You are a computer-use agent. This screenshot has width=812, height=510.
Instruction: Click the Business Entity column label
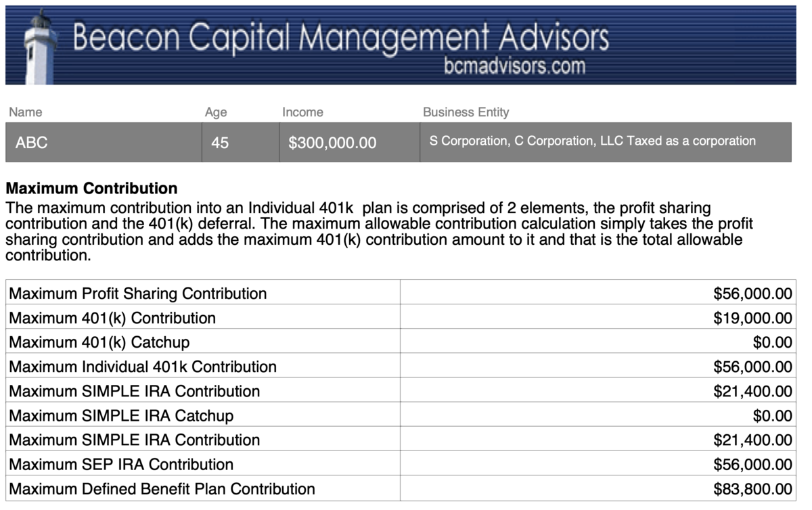(466, 112)
